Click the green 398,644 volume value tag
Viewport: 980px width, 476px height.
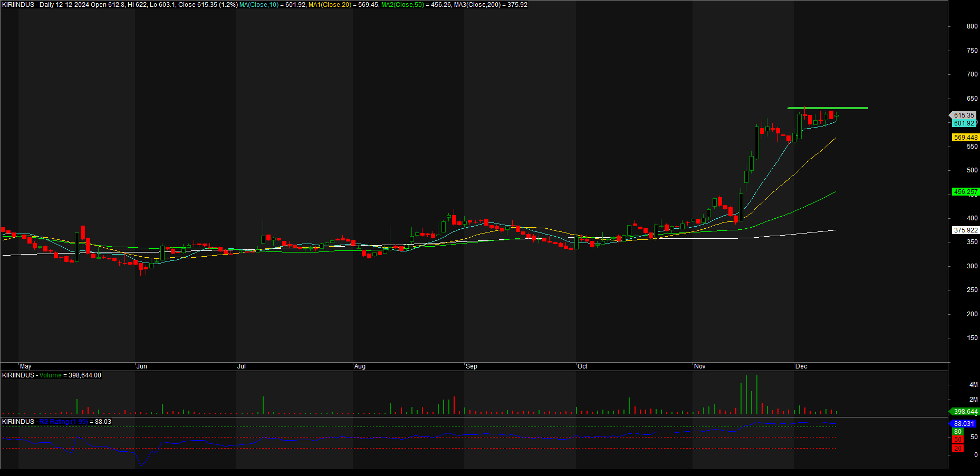965,412
